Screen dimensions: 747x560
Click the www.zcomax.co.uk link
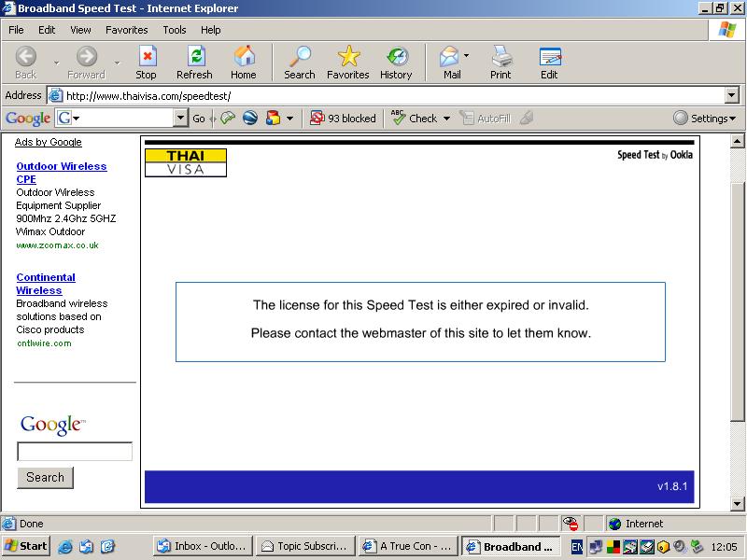coord(57,245)
